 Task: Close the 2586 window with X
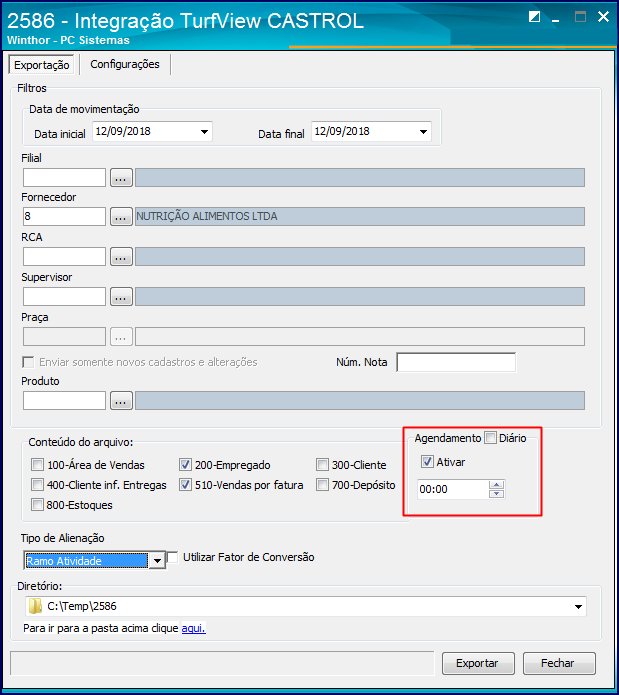coord(603,17)
